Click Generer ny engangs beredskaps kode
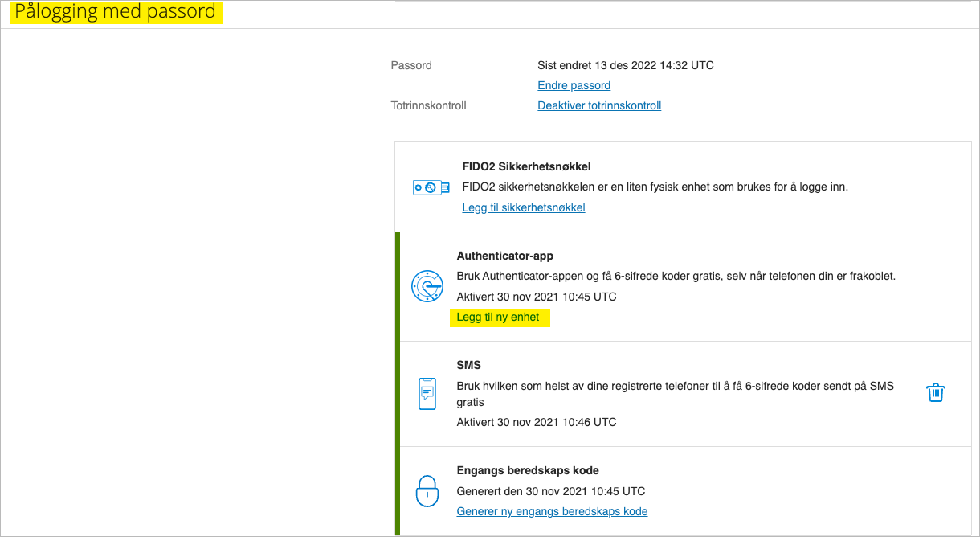 pos(552,511)
